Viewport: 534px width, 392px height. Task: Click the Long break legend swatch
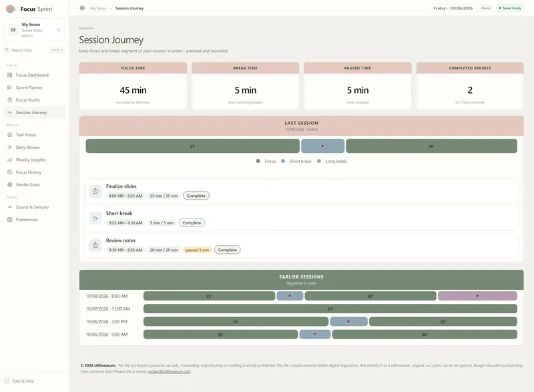tap(319, 161)
